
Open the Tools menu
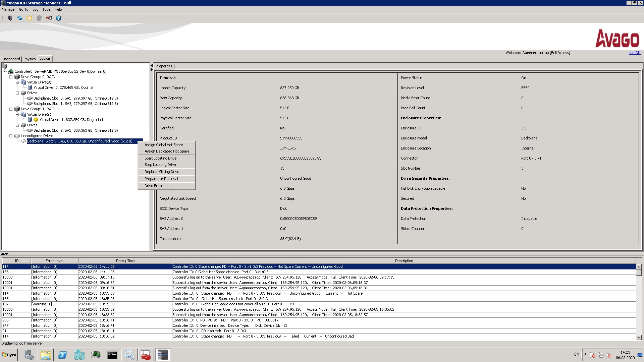(47, 9)
